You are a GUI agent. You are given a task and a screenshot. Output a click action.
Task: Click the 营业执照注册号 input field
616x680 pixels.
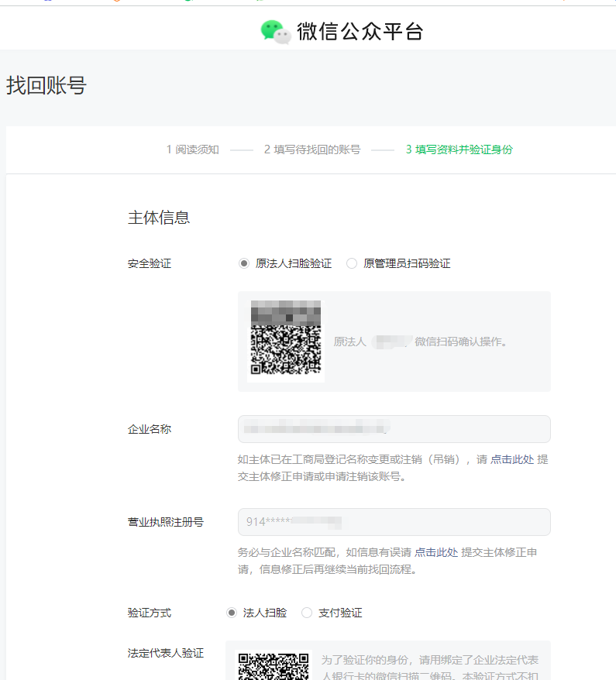click(x=394, y=522)
